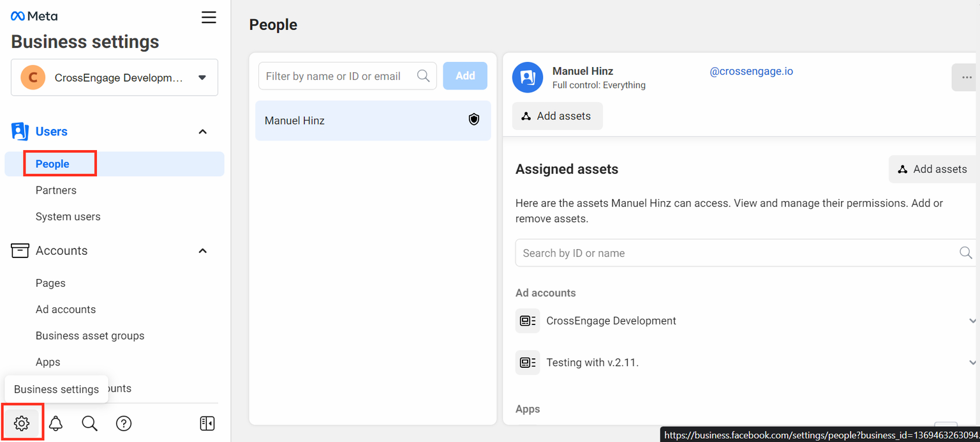Click the Accounts heading label

[x=62, y=251]
